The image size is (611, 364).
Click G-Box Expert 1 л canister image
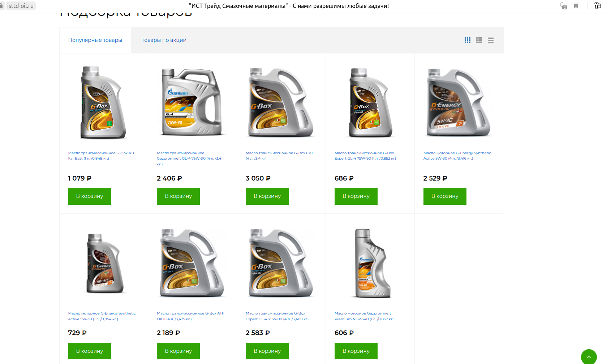[x=370, y=102]
